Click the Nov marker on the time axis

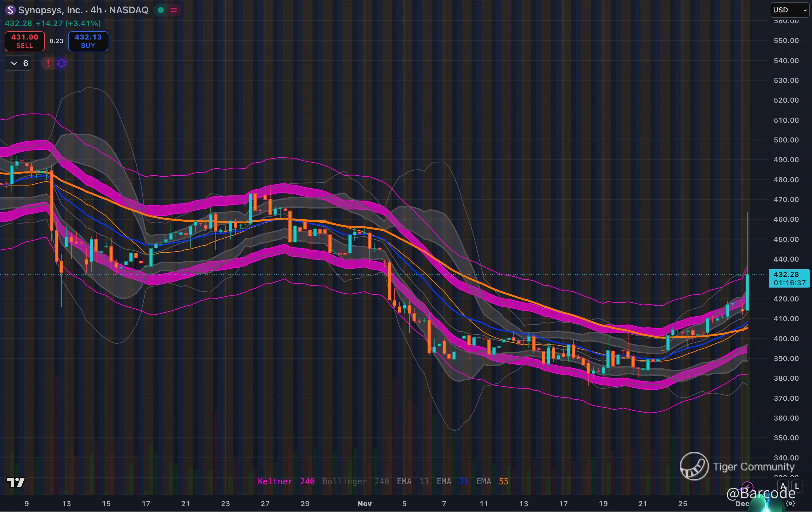364,503
